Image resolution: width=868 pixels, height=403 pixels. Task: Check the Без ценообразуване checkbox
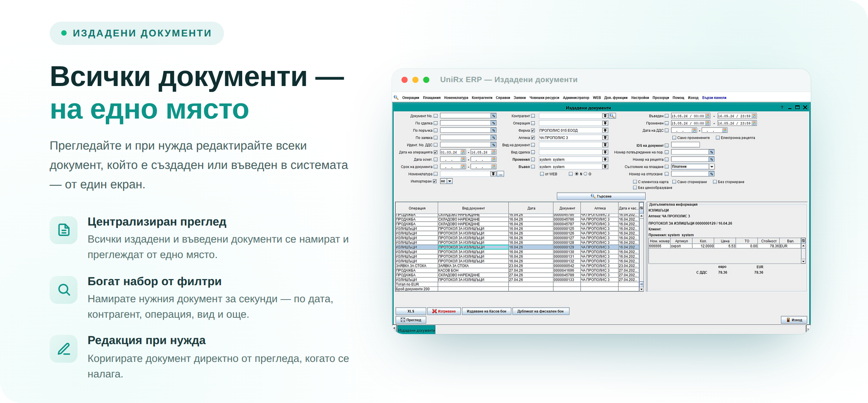coord(635,188)
